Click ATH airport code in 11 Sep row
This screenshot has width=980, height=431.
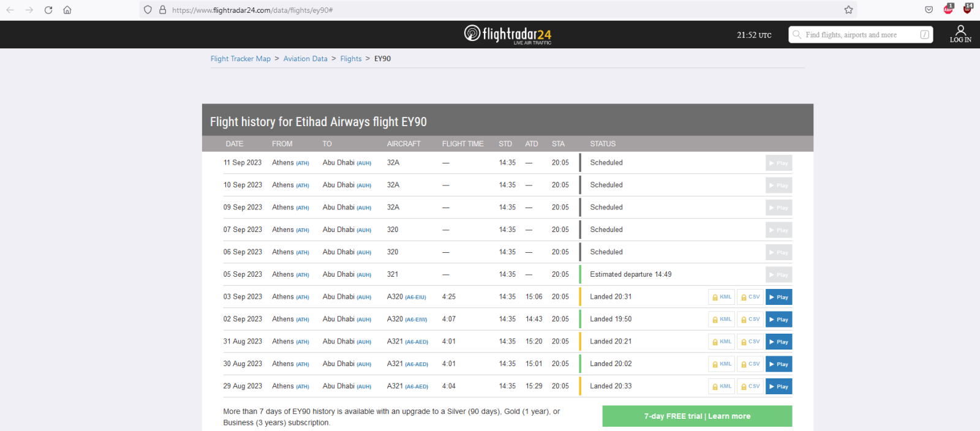(x=303, y=163)
